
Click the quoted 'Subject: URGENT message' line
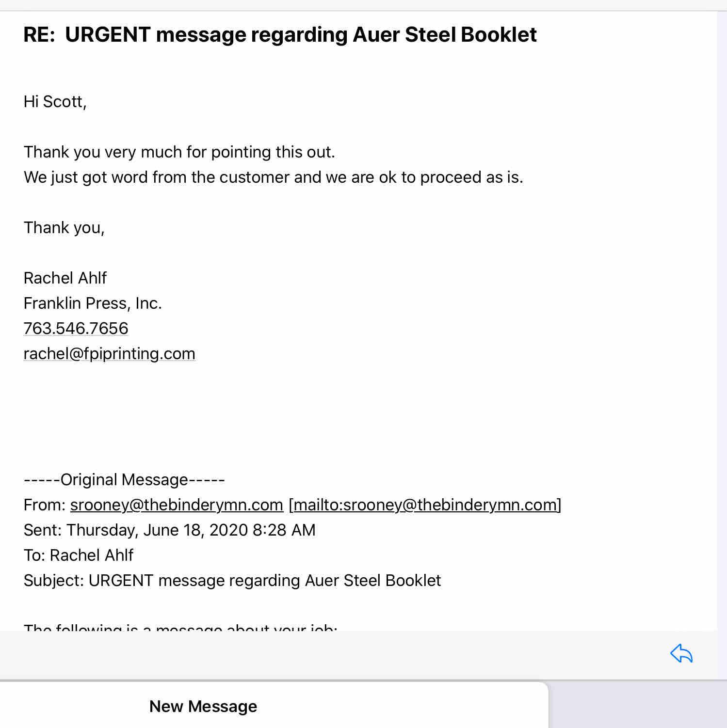[232, 581]
